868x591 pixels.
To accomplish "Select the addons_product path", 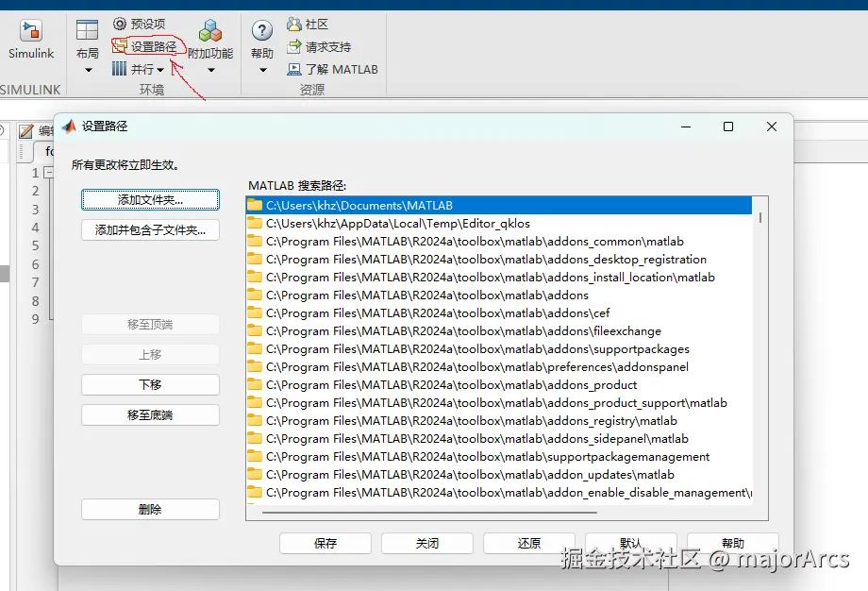I will (x=499, y=385).
